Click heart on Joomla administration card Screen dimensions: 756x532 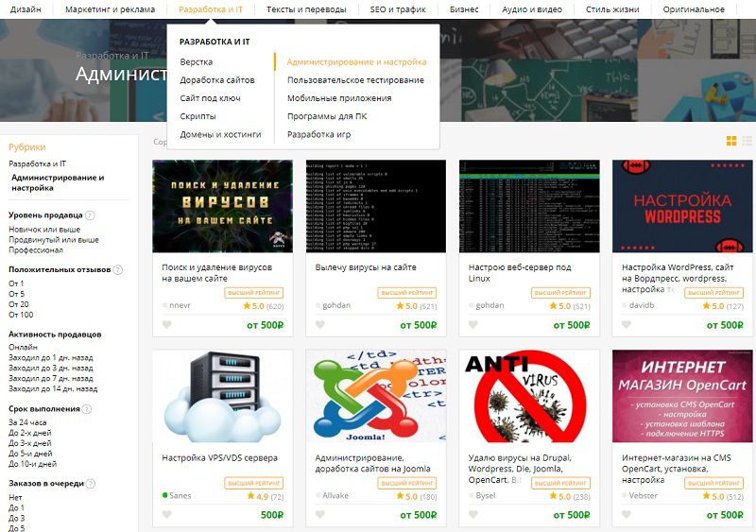point(320,515)
